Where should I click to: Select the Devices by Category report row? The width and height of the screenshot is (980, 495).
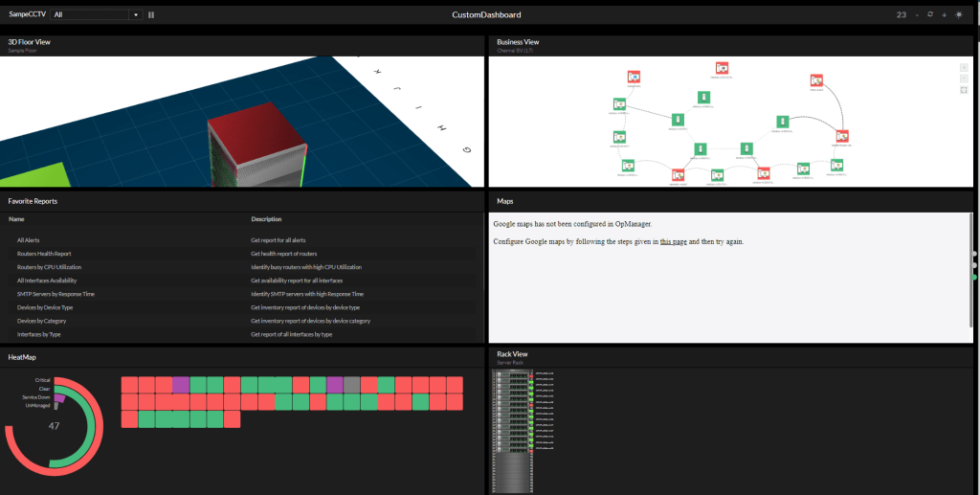(x=42, y=321)
